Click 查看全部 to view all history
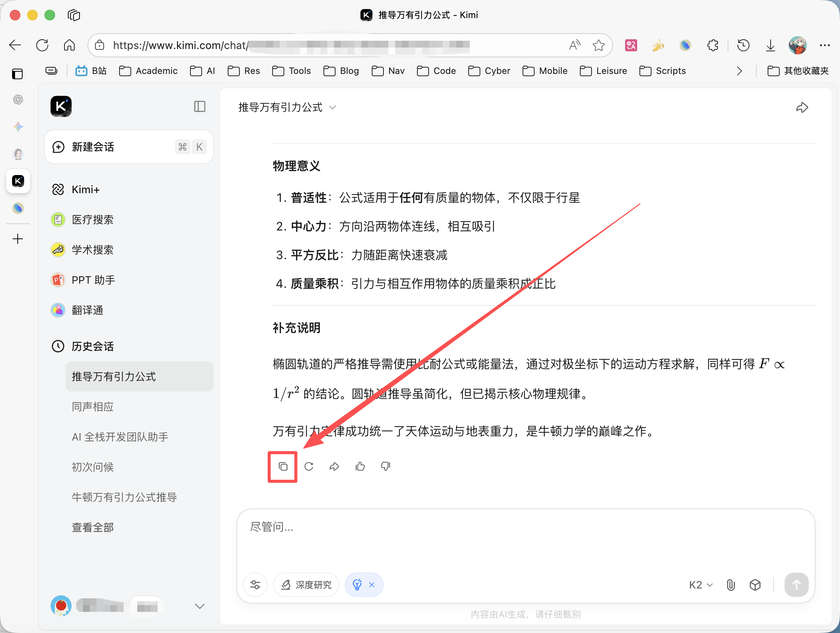The image size is (840, 633). pyautogui.click(x=93, y=527)
